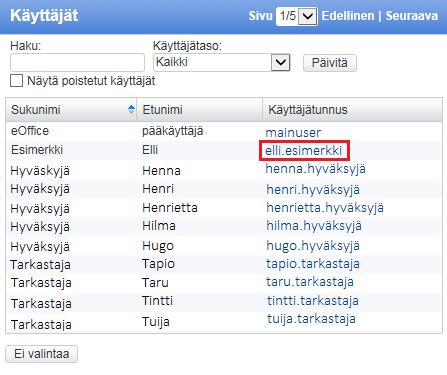Viewport: 447px width, 375px height.
Task: Open the Käyttäjätaso dropdown showing Kaikki
Action: tap(222, 62)
